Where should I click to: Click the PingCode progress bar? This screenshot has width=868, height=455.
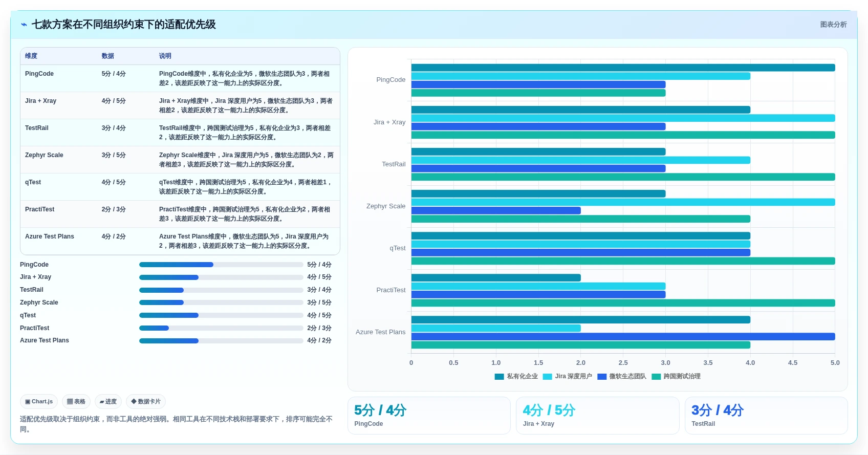click(221, 265)
